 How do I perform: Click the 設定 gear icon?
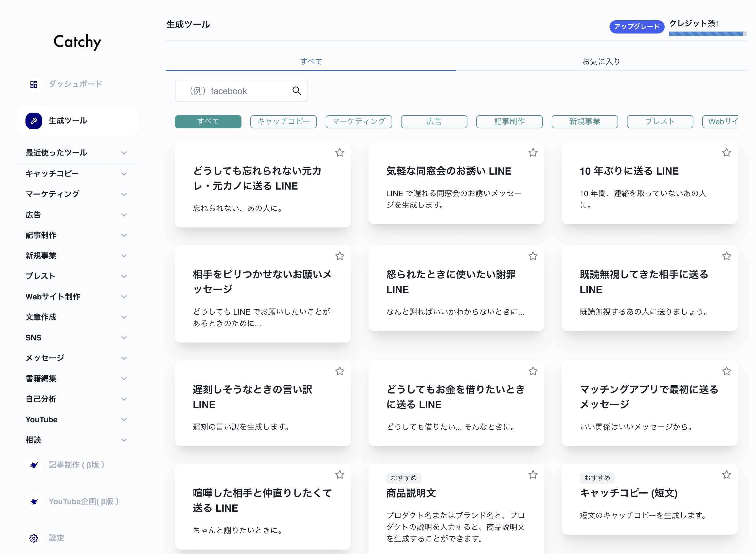coord(34,538)
